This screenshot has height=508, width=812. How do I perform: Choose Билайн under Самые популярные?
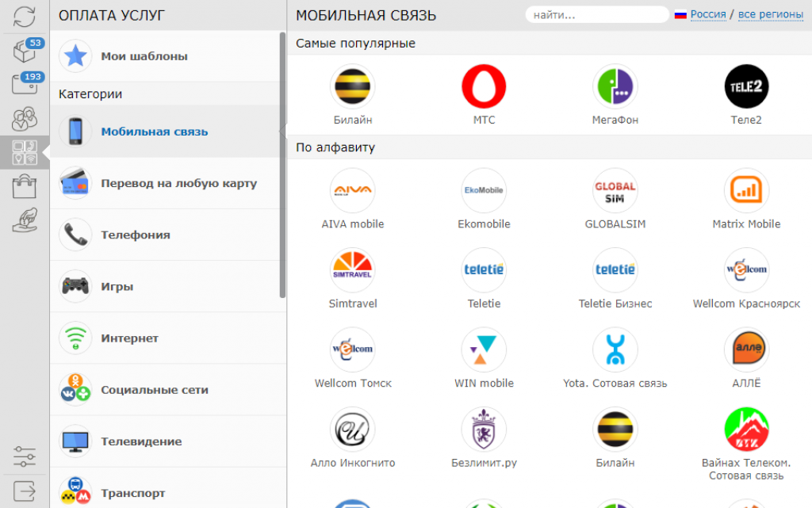[353, 86]
